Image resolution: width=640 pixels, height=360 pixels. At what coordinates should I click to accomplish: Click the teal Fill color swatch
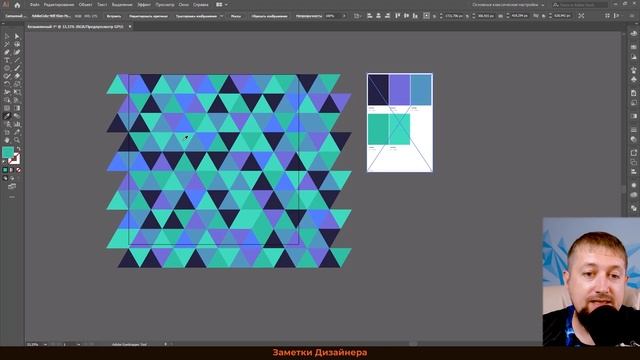[8, 153]
